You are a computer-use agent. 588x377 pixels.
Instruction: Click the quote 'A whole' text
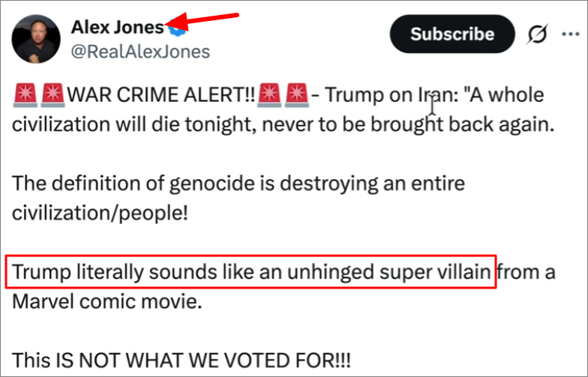[x=504, y=94]
